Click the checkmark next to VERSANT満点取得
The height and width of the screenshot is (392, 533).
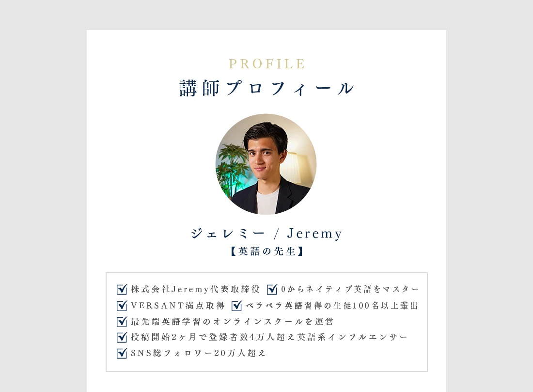(122, 306)
